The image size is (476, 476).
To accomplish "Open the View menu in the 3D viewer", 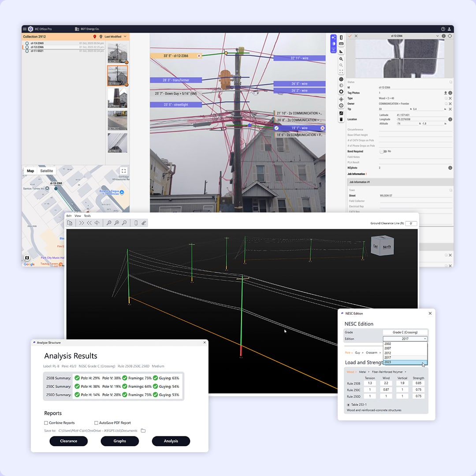I will pyautogui.click(x=78, y=216).
